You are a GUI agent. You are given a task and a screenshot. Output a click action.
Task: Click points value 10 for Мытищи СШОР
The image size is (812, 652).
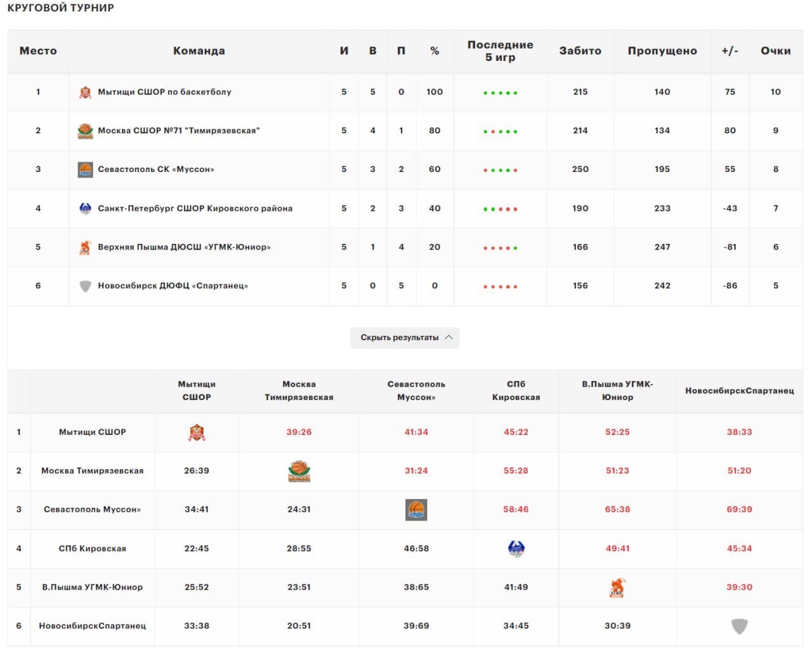pyautogui.click(x=776, y=92)
